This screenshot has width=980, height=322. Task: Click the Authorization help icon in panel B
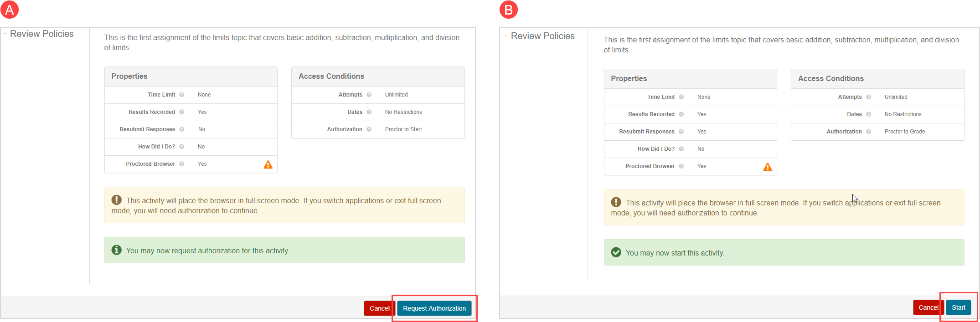click(x=869, y=132)
